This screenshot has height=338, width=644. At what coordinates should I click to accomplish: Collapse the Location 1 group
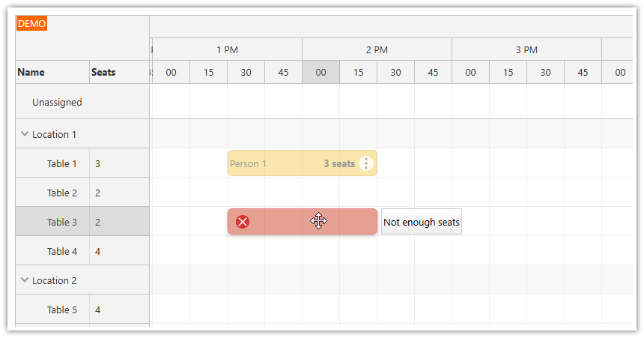click(25, 135)
